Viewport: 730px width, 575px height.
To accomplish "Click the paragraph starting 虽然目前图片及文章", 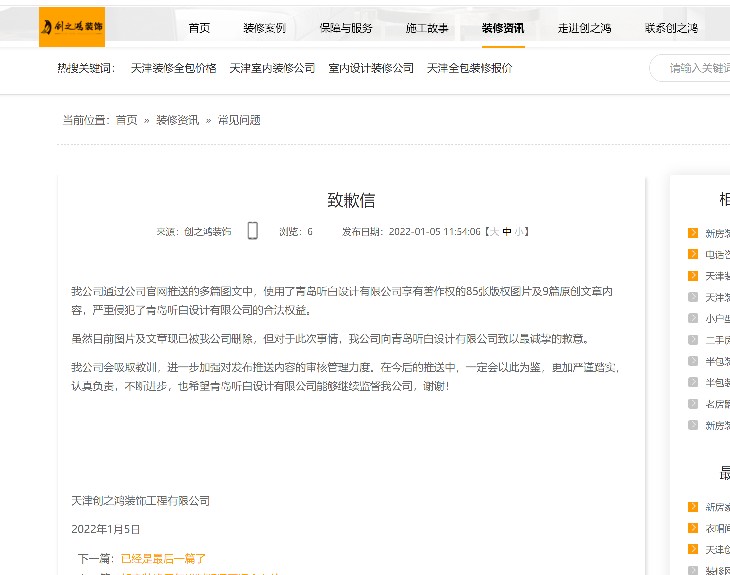I will click(x=331, y=339).
